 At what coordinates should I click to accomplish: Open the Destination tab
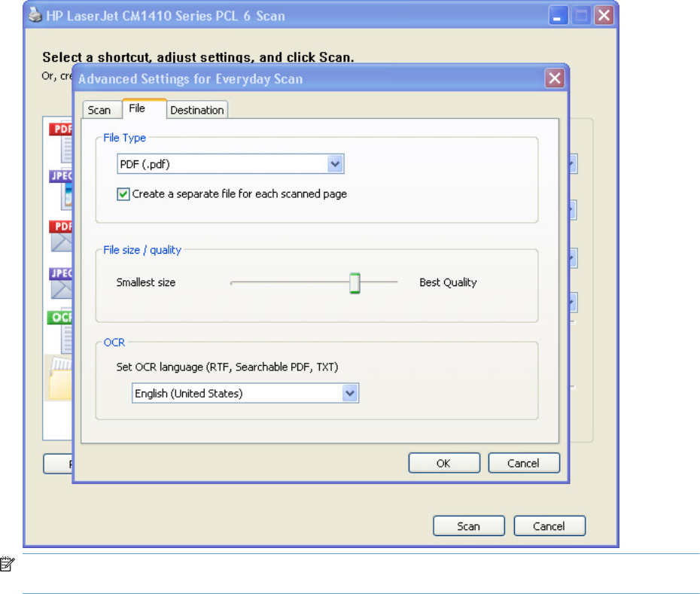click(x=197, y=110)
